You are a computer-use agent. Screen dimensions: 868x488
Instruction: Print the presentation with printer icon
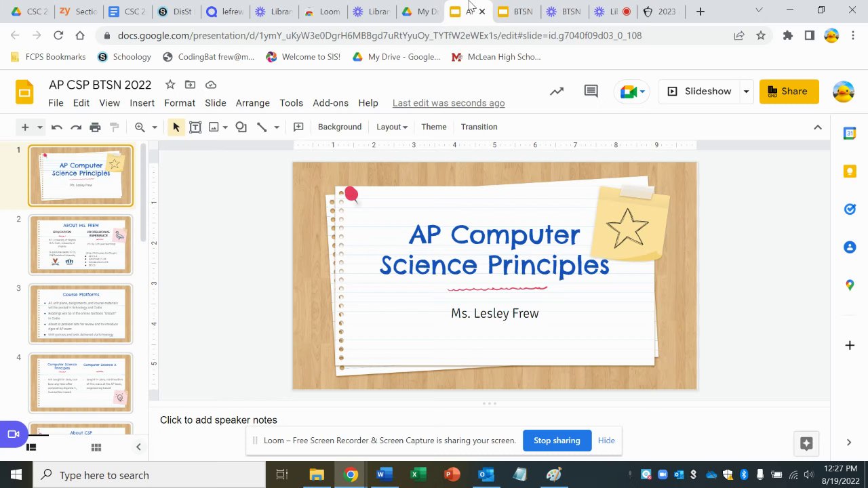pyautogui.click(x=95, y=127)
